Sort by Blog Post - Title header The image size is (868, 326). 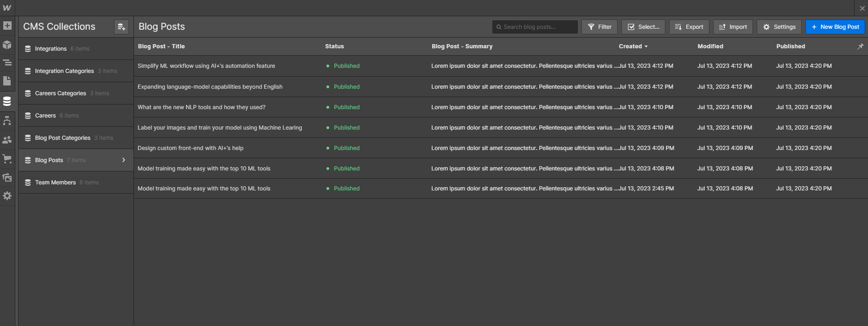point(161,46)
